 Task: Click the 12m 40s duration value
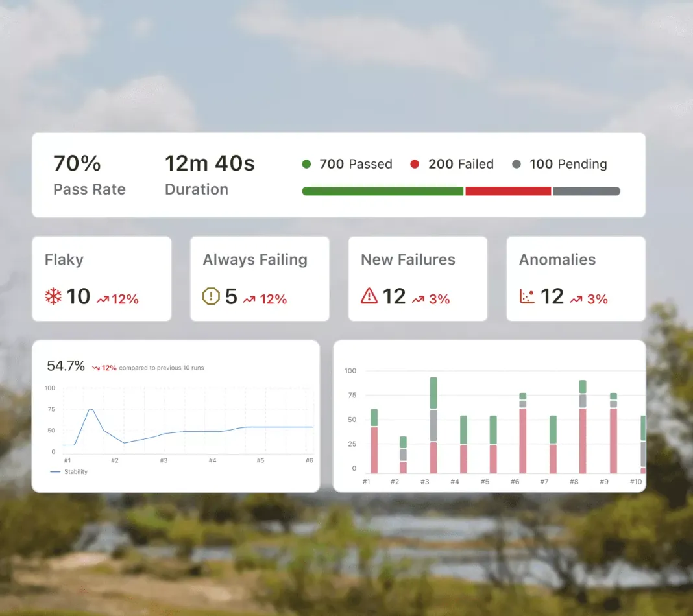(x=210, y=163)
